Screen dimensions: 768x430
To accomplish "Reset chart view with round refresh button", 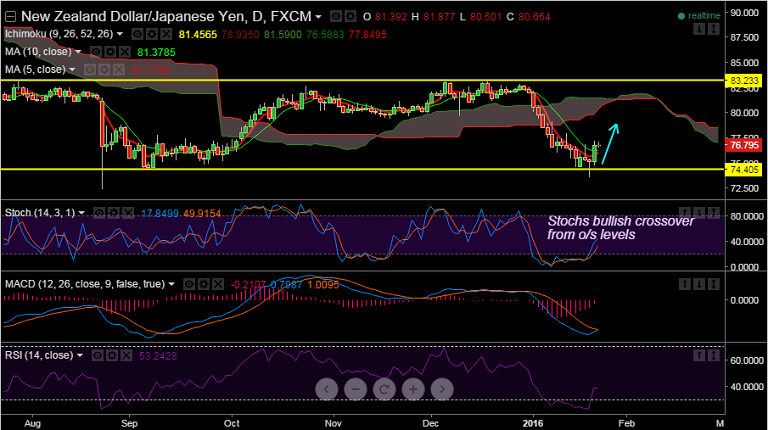I will [x=384, y=389].
